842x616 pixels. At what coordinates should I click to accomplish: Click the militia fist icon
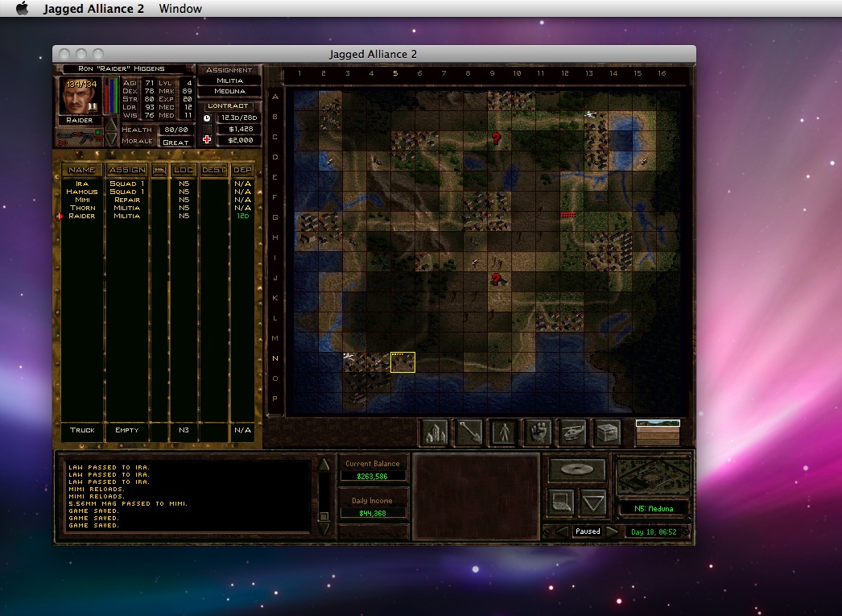(x=539, y=432)
